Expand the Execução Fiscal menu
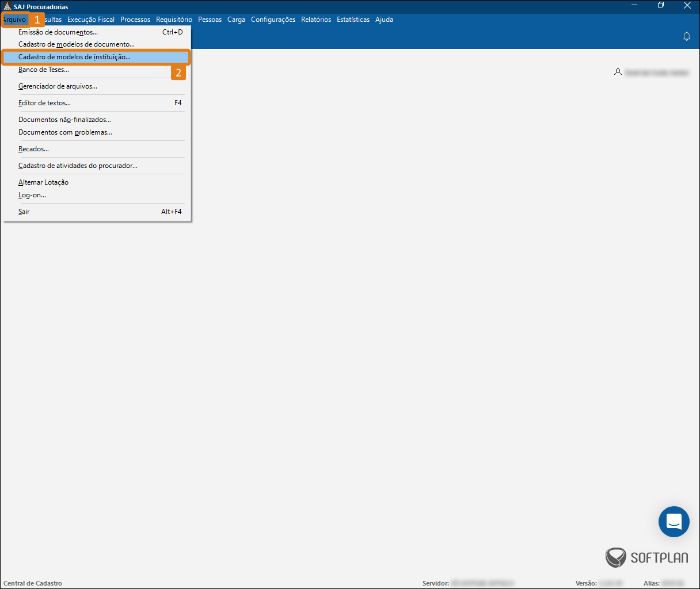This screenshot has height=589, width=700. point(91,20)
